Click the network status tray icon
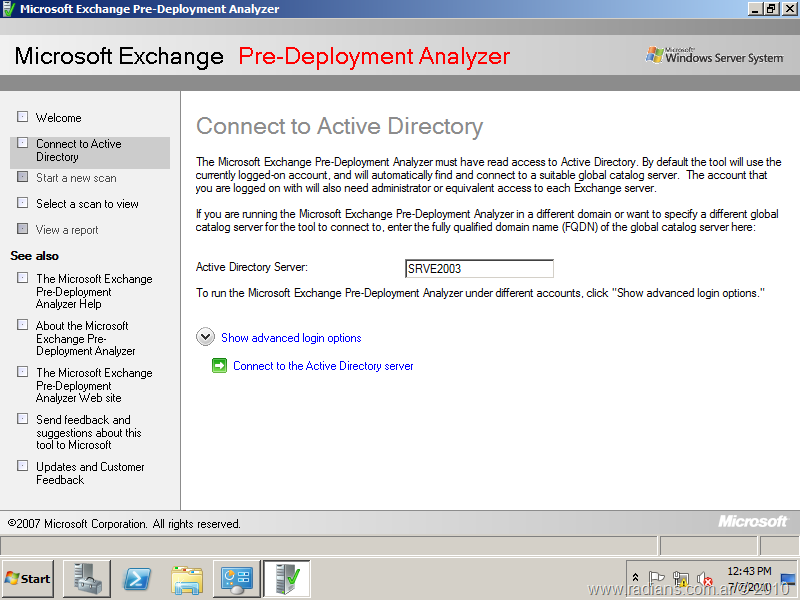This screenshot has height=600, width=800. 681,579
